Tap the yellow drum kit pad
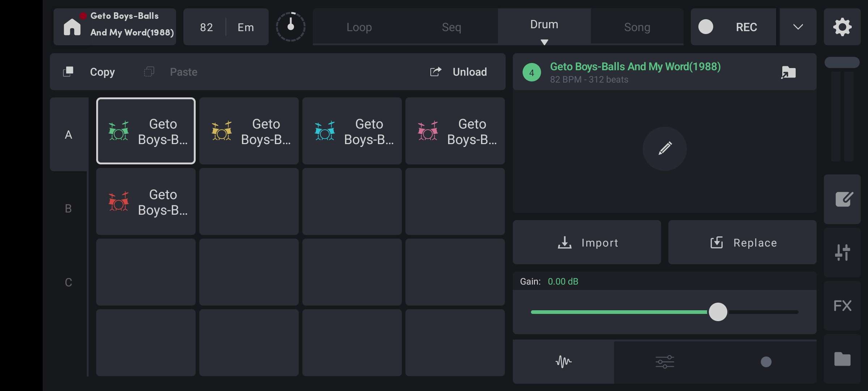 249,131
